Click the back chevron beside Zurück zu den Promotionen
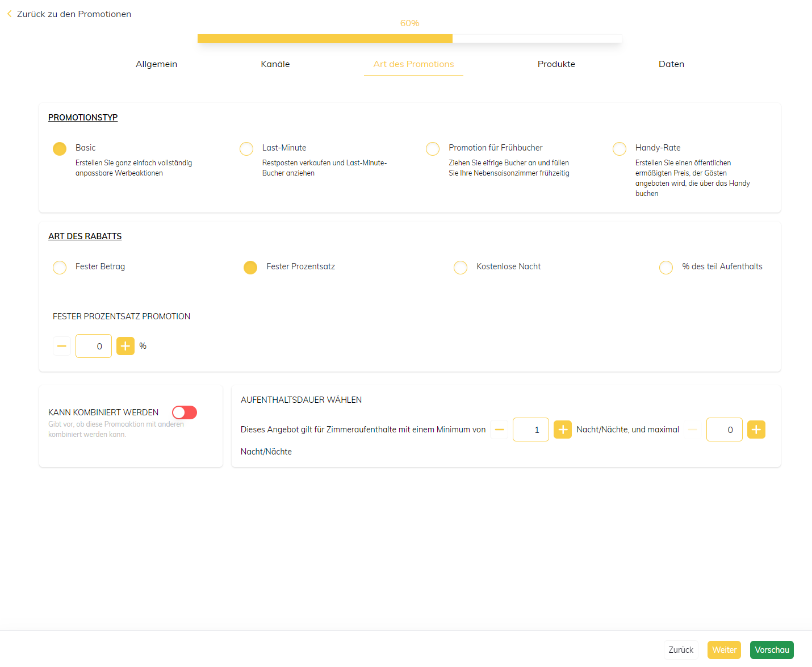This screenshot has width=812, height=667. (x=9, y=14)
